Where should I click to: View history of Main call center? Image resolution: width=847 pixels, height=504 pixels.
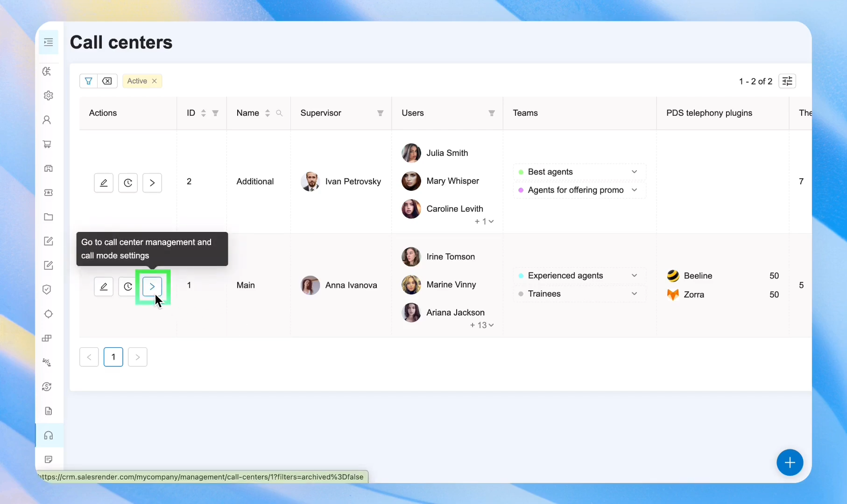coord(128,287)
